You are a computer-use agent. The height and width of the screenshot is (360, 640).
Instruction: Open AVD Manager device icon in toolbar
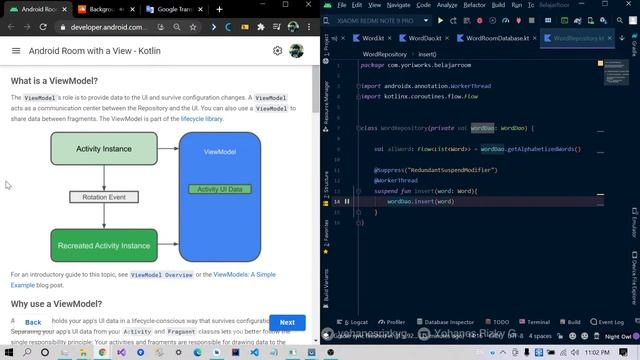pos(591,20)
